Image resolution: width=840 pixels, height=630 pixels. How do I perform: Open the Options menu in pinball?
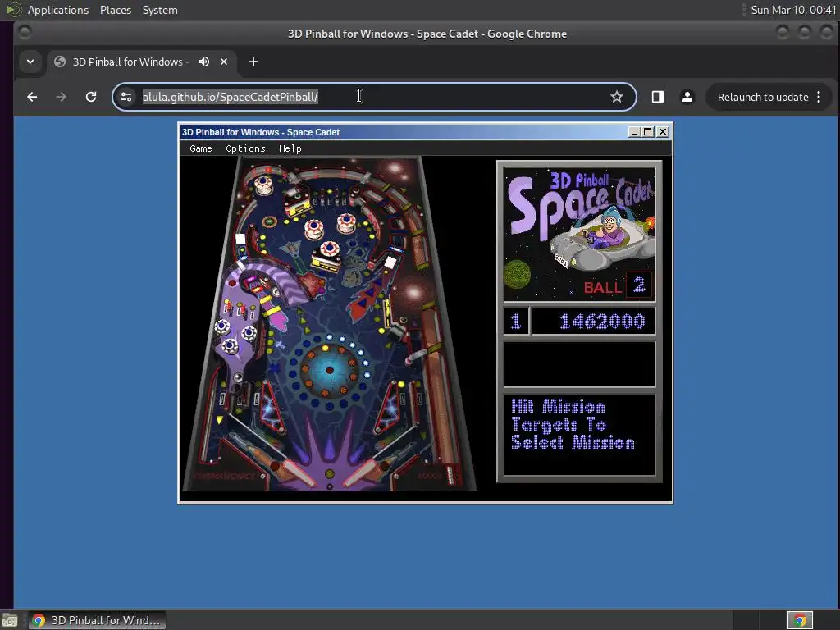coord(245,148)
